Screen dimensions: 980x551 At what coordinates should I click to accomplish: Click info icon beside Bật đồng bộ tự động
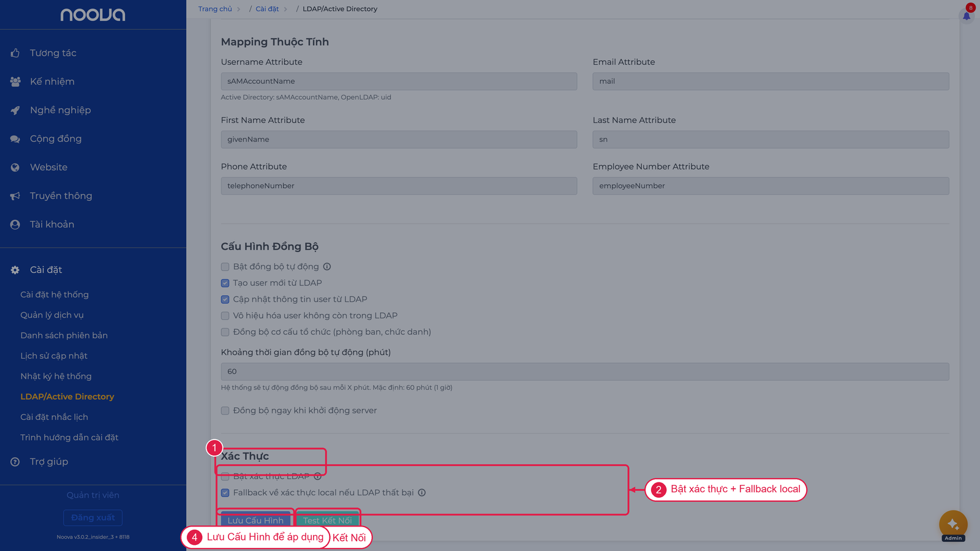(x=327, y=266)
